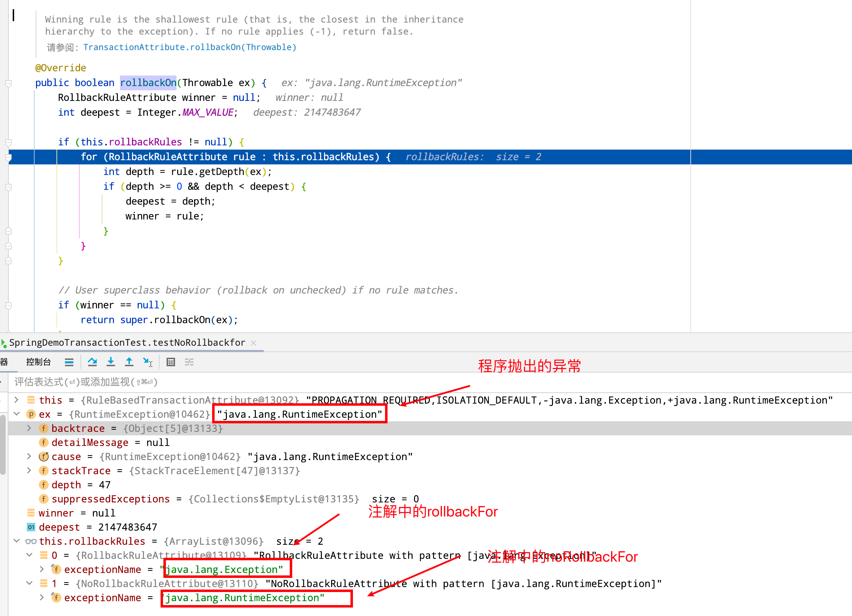Expand the stackTrace StackTraceElement[47] node

click(29, 471)
